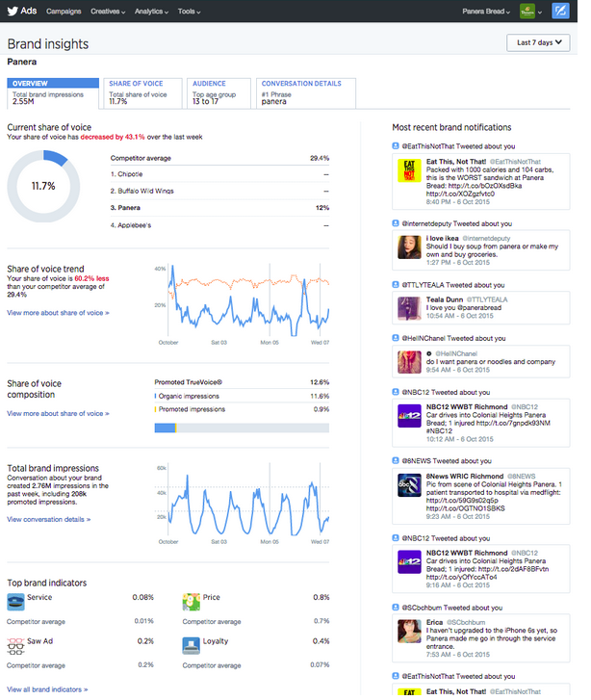This screenshot has height=700, width=591.
Task: Select the Overview tab
Action: (x=53, y=92)
